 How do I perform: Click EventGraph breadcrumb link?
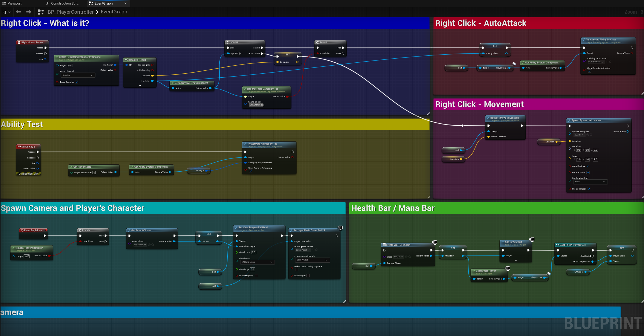(x=114, y=12)
